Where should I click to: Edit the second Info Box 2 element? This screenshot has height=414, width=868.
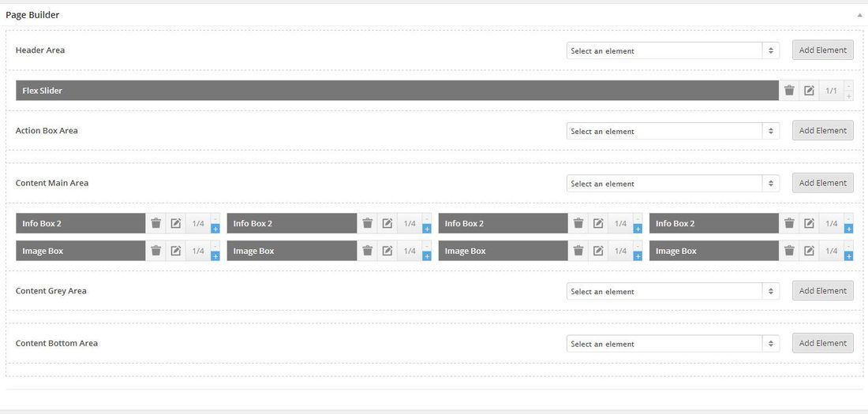387,223
